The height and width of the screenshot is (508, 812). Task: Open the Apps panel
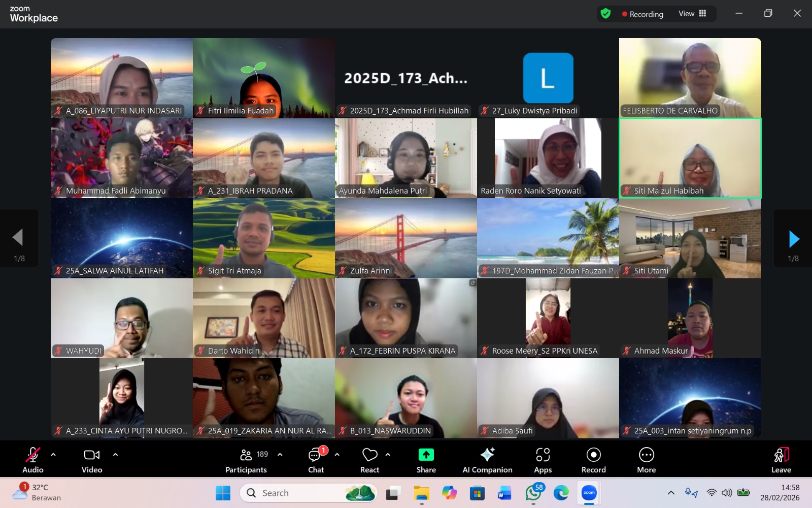(543, 460)
